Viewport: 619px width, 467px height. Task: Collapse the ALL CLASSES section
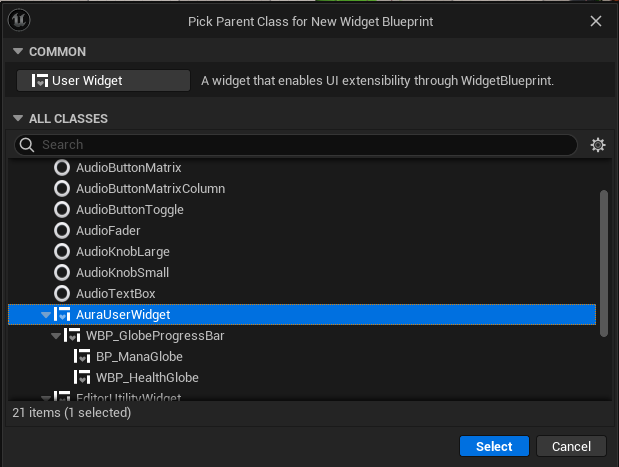coord(17,118)
